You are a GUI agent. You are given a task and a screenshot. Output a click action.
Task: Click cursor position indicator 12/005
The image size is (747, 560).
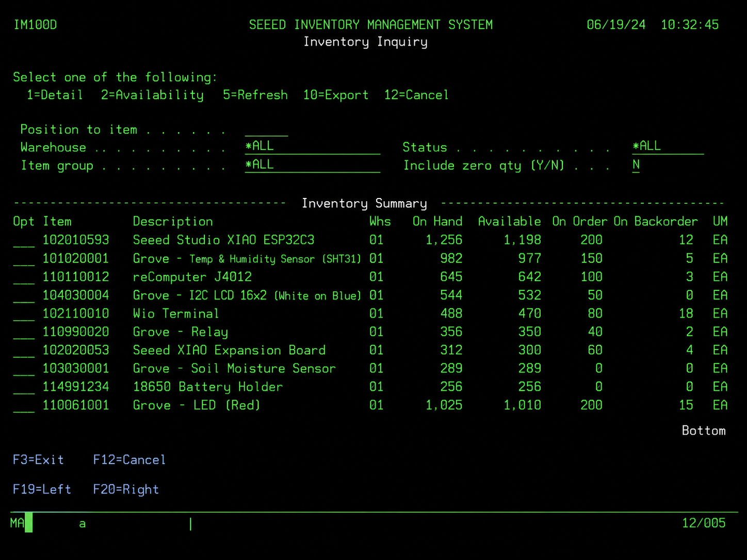click(704, 523)
